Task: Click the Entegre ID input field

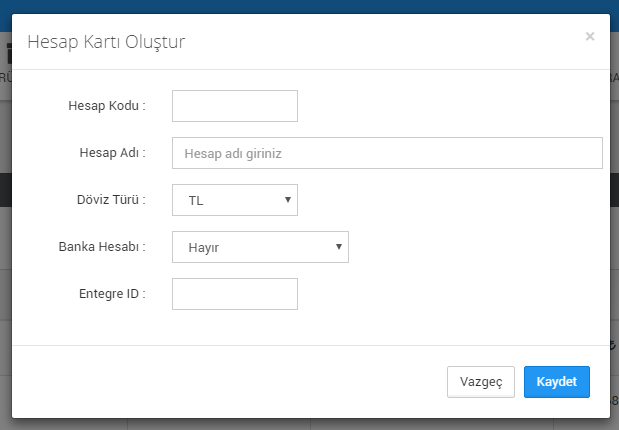Action: [x=235, y=294]
